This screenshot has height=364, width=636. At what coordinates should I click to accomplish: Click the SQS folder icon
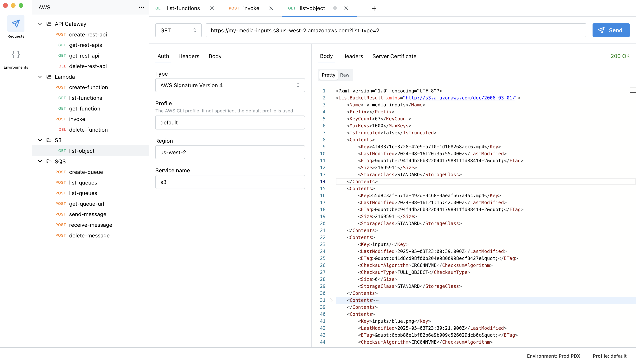(49, 161)
